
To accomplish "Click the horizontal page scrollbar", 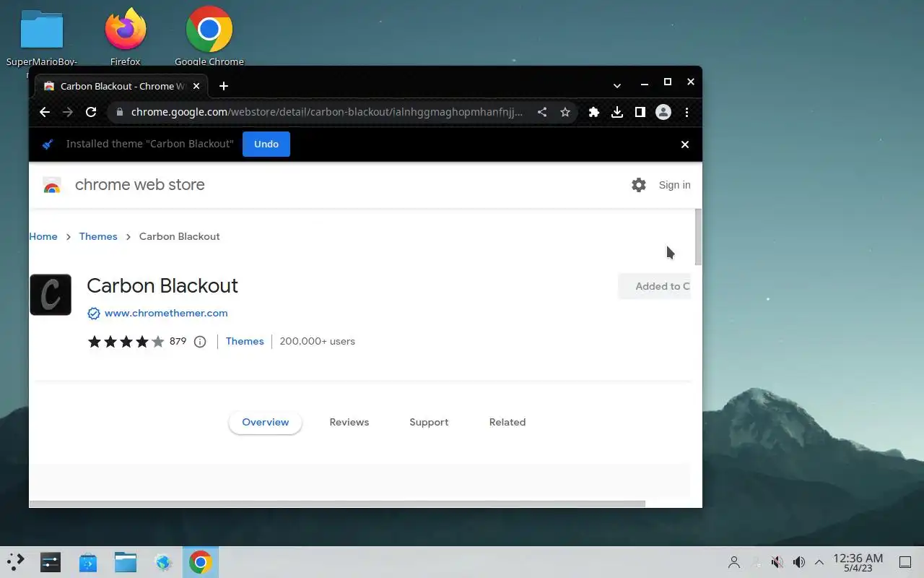I will (x=336, y=504).
